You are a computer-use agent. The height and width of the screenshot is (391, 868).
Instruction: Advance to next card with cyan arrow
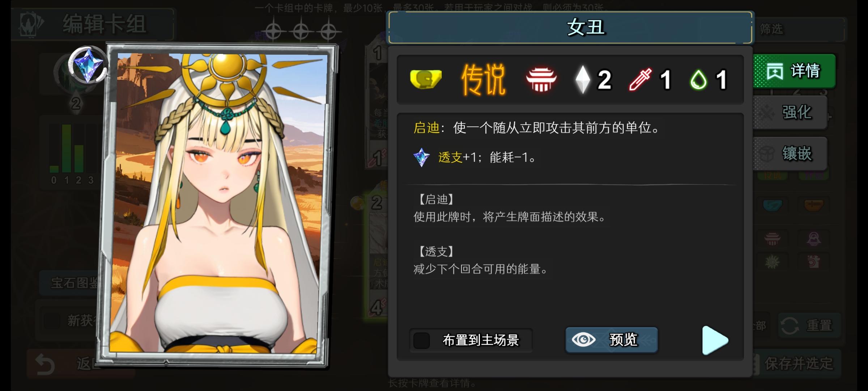(715, 340)
